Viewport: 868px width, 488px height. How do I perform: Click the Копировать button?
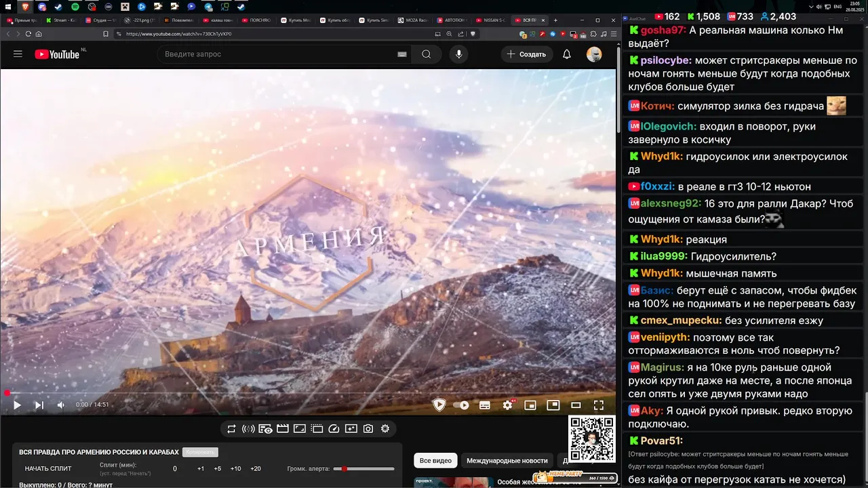[200, 452]
